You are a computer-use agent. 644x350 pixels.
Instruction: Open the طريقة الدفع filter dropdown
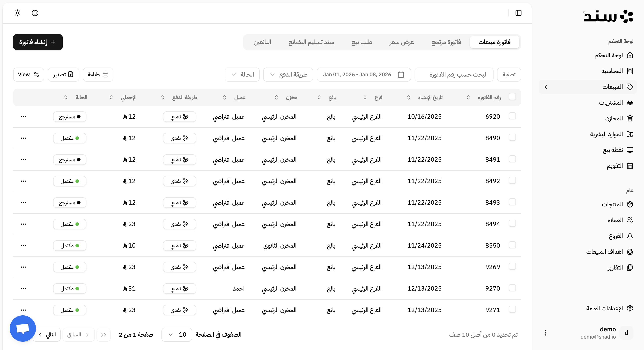pyautogui.click(x=288, y=74)
